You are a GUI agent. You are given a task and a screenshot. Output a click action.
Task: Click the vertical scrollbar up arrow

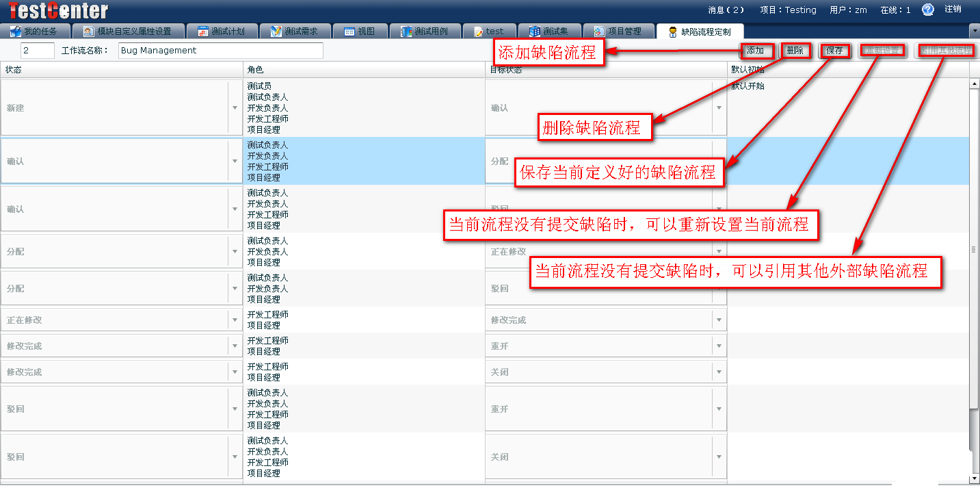coord(975,84)
